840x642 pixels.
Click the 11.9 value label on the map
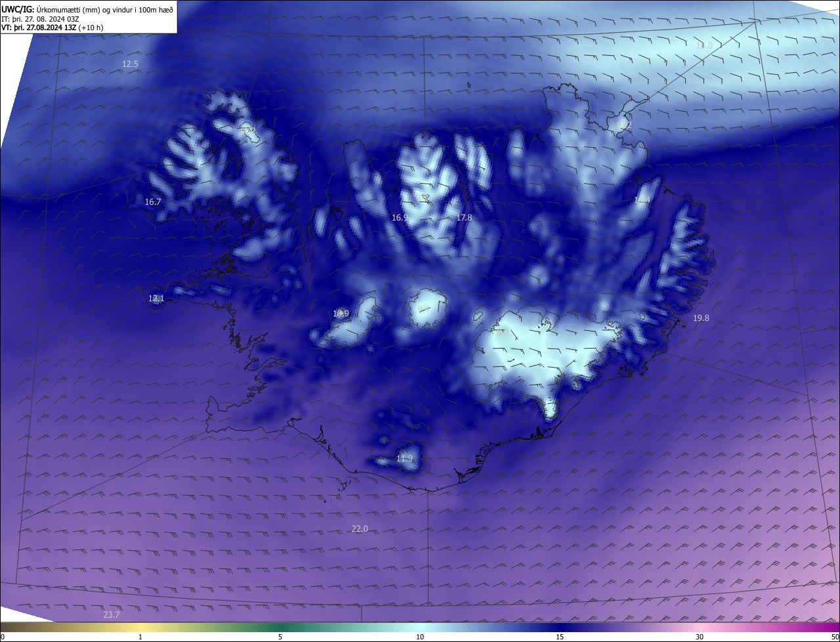click(405, 459)
